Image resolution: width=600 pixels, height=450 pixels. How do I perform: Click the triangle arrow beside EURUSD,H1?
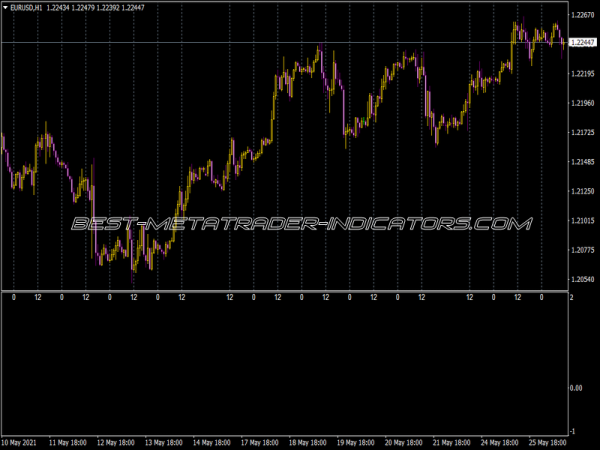[5, 9]
